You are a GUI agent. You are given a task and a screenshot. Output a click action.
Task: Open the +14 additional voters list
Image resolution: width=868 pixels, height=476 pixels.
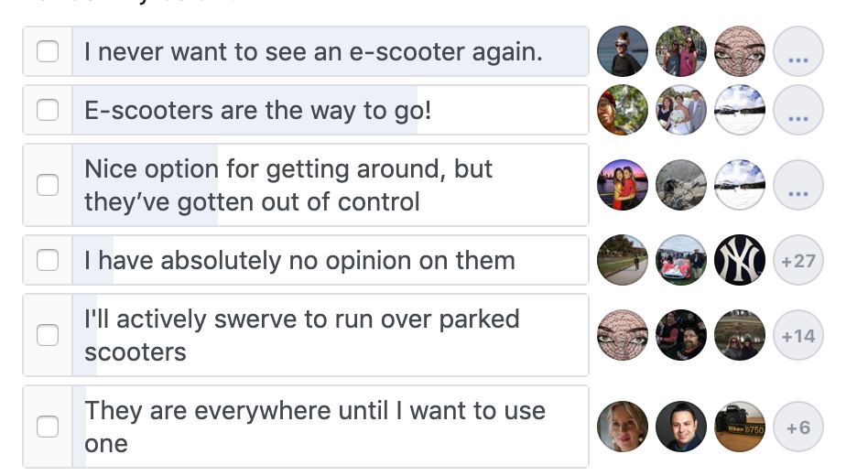tap(797, 335)
